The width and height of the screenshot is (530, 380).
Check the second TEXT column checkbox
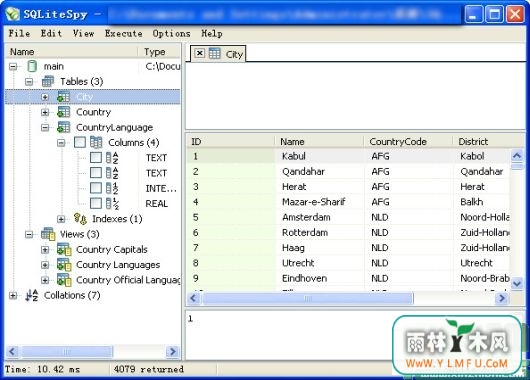[96, 173]
